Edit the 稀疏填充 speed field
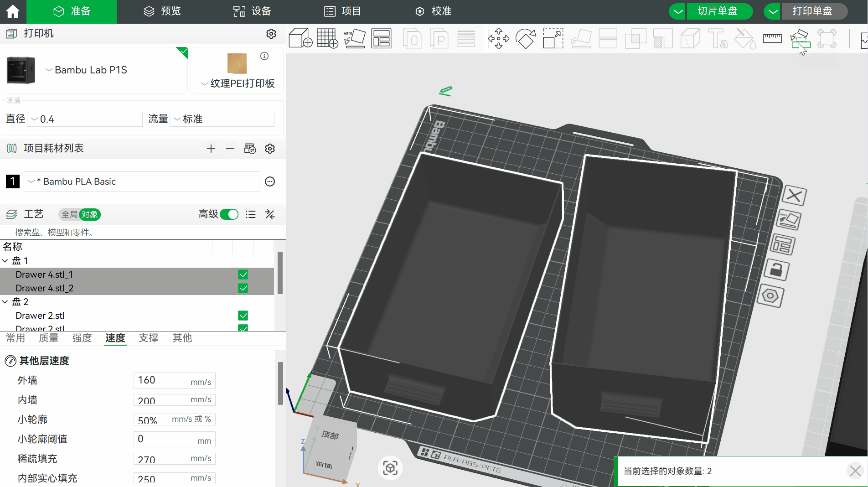This screenshot has width=868, height=487. [174, 459]
